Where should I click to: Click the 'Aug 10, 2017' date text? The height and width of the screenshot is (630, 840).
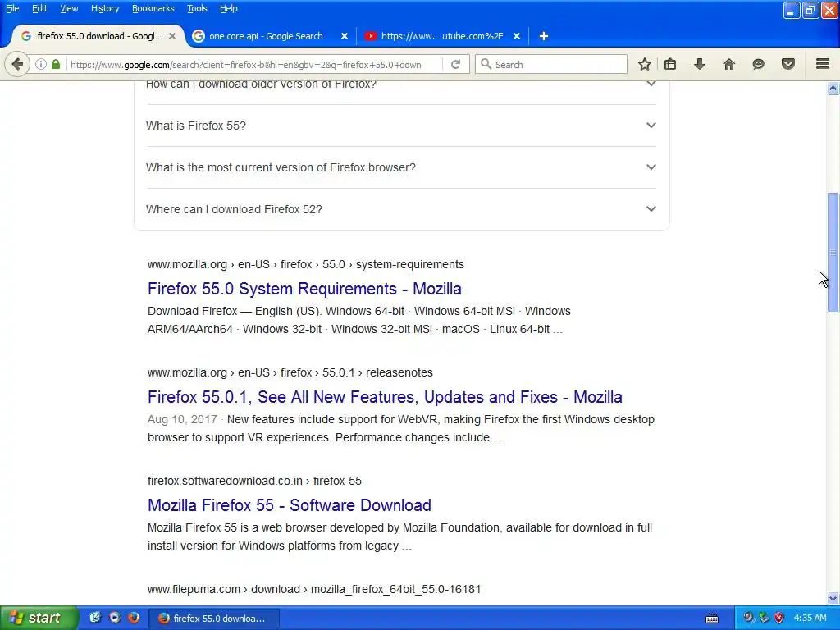[182, 419]
